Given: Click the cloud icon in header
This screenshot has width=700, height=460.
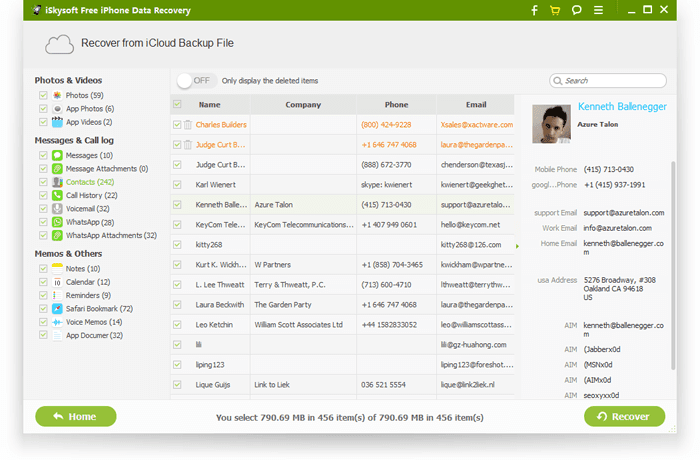Looking at the screenshot, I should tap(59, 44).
